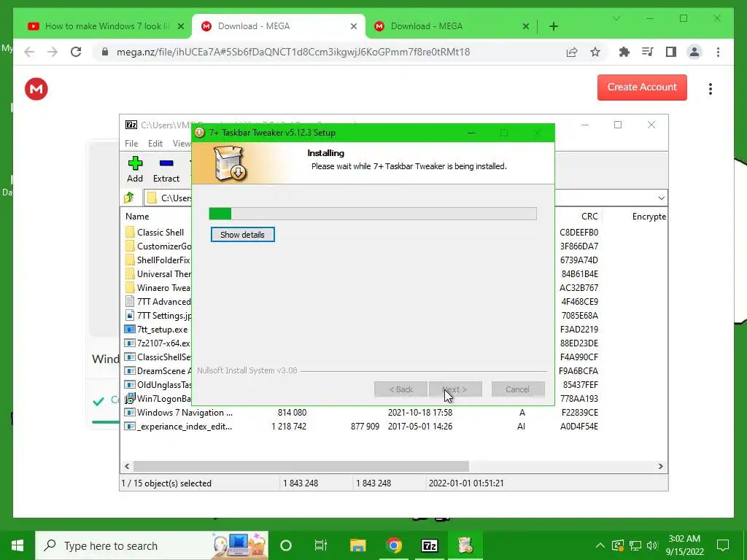
Task: Select 7tt_setup.exe in the list
Action: 158,329
